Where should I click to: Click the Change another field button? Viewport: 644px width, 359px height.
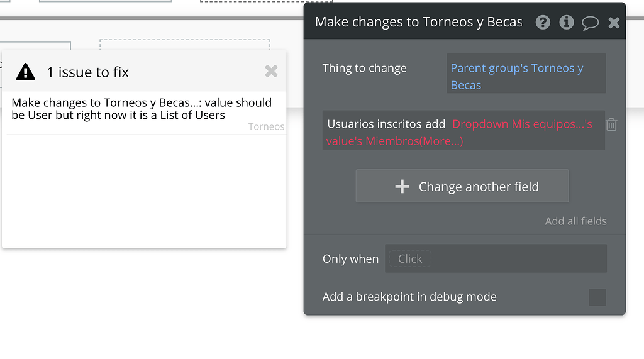coord(462,186)
